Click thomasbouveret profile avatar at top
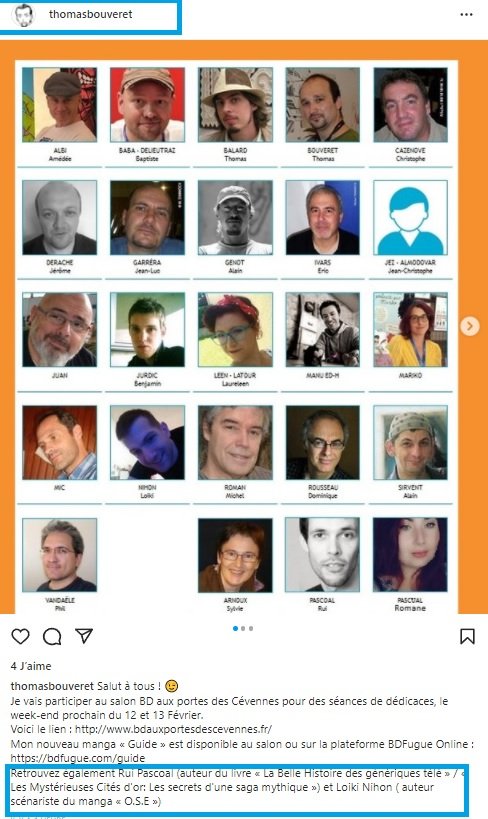Viewport: 488px width, 819px height. tap(23, 15)
